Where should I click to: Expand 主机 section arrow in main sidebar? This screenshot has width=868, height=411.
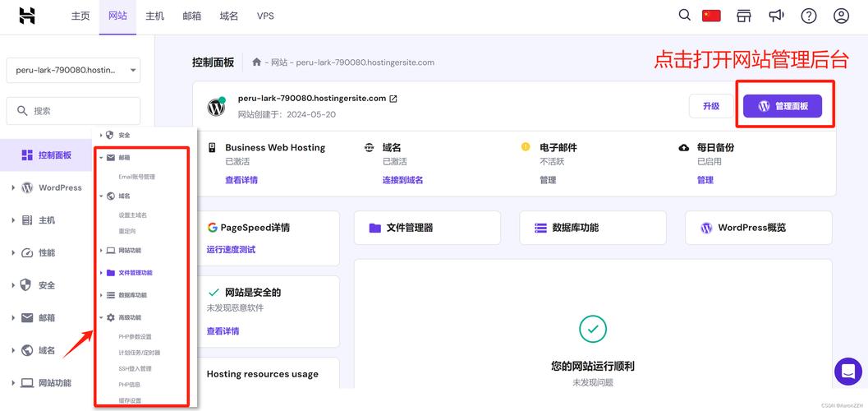[x=13, y=220]
